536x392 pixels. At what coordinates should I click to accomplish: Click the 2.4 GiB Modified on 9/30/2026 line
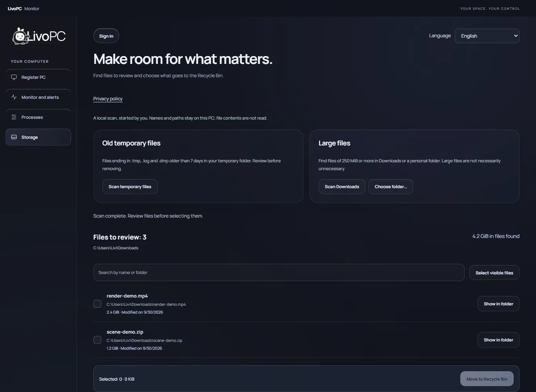coord(135,312)
